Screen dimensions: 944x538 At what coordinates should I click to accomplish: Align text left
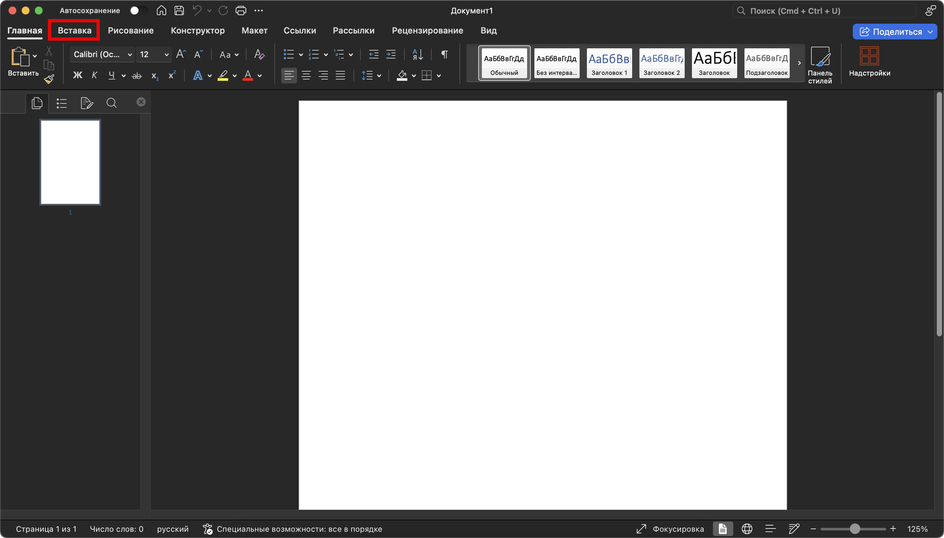289,75
